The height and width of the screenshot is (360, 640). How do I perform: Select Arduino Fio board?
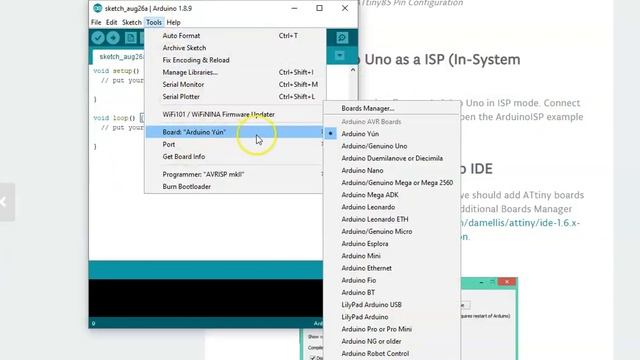pos(392,280)
